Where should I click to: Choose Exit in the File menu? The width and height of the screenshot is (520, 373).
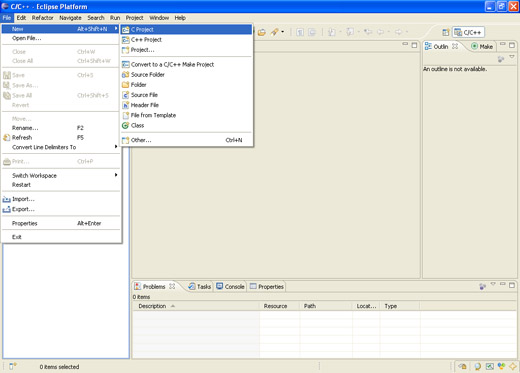[x=61, y=237]
